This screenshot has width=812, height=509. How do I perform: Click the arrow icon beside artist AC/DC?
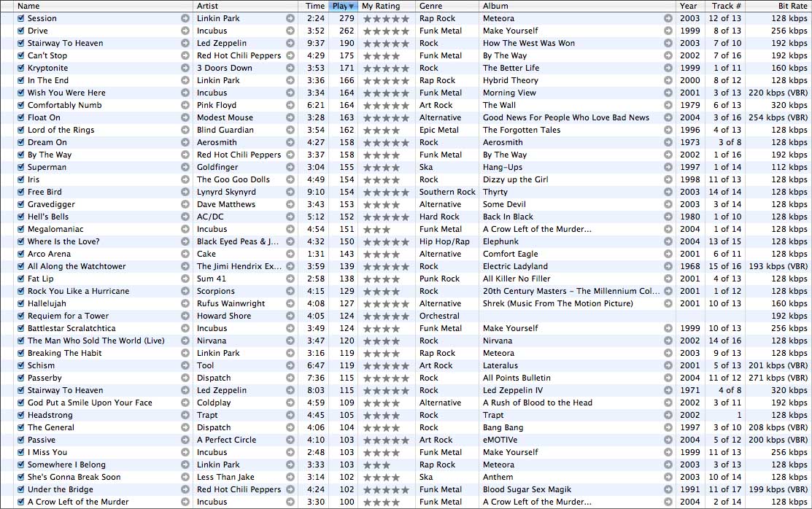[x=290, y=217]
